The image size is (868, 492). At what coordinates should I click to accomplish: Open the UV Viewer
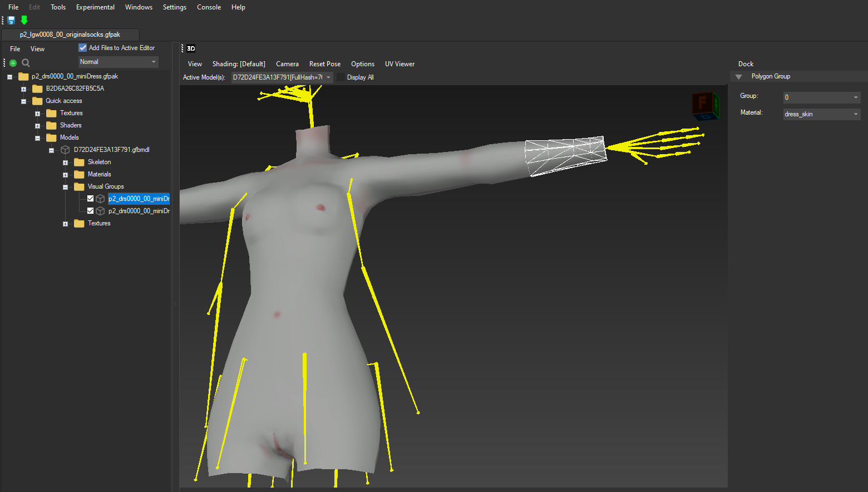click(x=400, y=64)
